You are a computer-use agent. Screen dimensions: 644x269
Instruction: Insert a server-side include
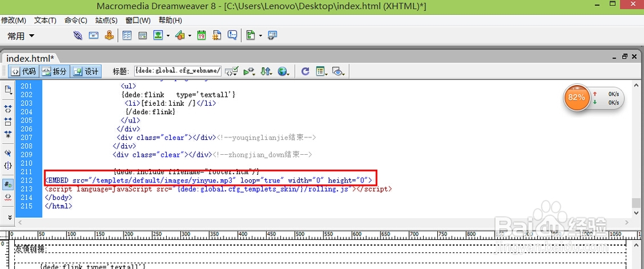click(x=217, y=35)
